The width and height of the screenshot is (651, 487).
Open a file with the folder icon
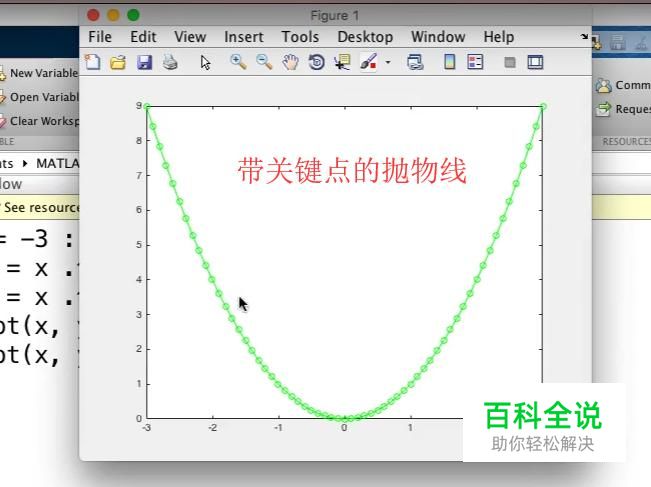118,63
